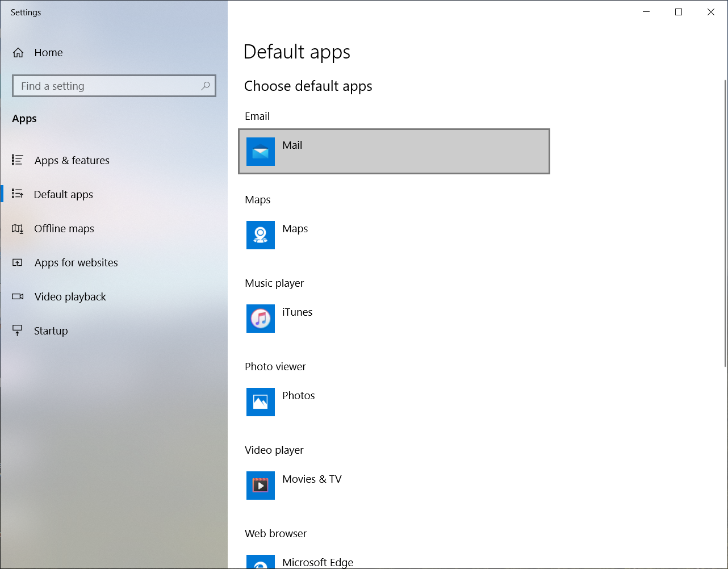This screenshot has width=728, height=569.
Task: Click the Email category label
Action: click(x=257, y=116)
